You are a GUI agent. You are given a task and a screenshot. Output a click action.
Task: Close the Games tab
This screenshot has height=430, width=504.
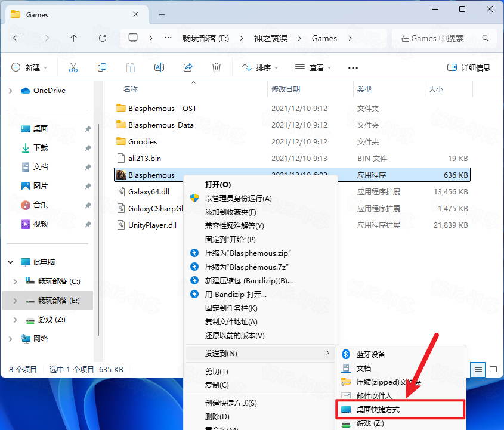pyautogui.click(x=135, y=14)
